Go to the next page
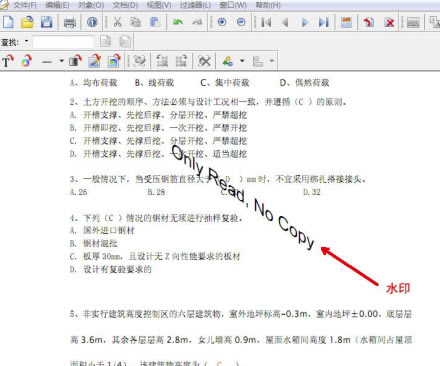 coord(305,22)
